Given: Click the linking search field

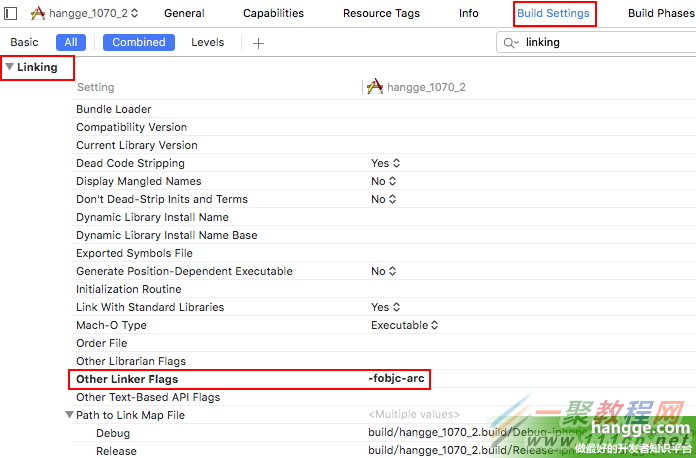Looking at the screenshot, I should point(600,43).
